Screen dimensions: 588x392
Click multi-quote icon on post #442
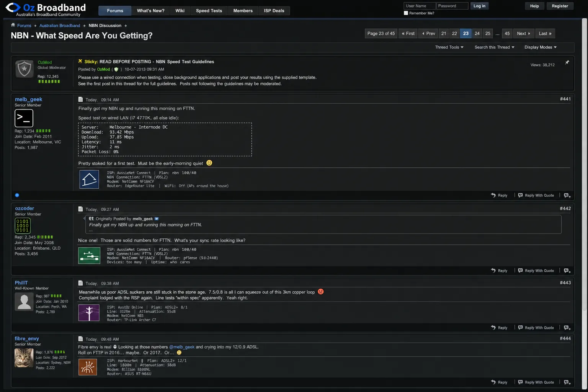567,271
